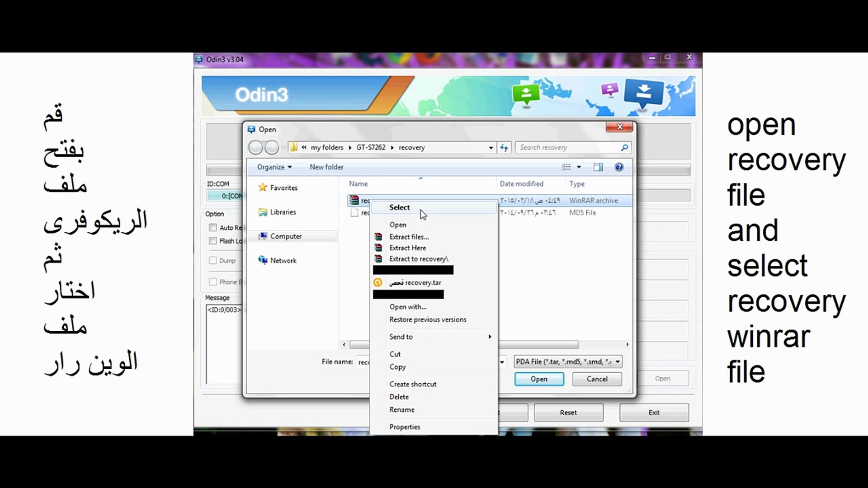Open Favorites star in navigation pane
The image size is (868, 488).
click(x=262, y=187)
